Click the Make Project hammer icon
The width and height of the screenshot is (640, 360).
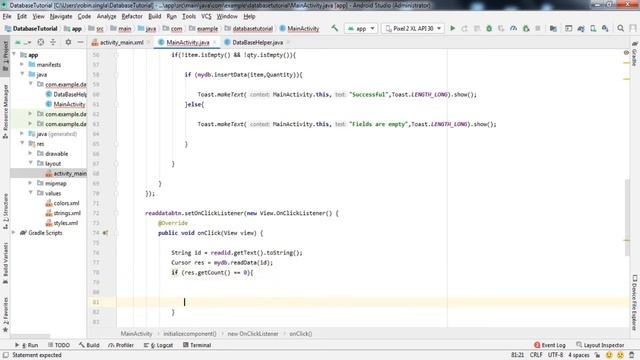click(335, 28)
